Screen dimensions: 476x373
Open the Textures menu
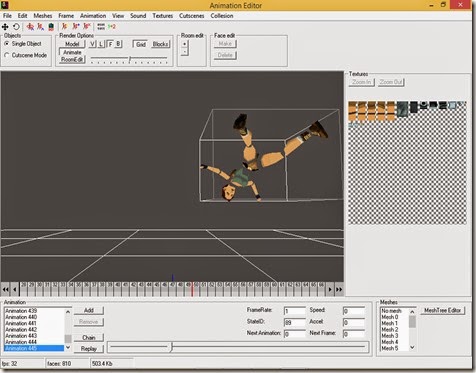[x=162, y=16]
